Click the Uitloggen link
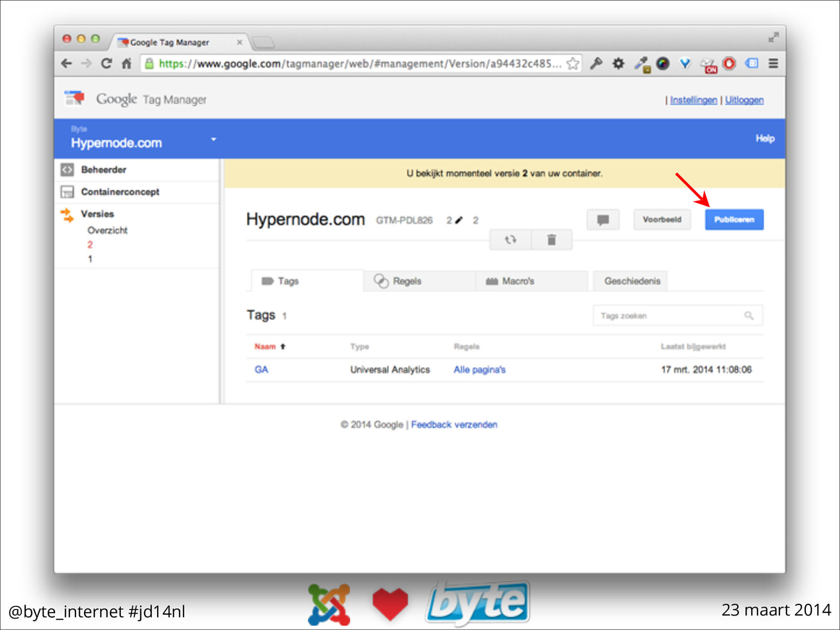Viewport: 840px width, 630px height. [x=744, y=100]
